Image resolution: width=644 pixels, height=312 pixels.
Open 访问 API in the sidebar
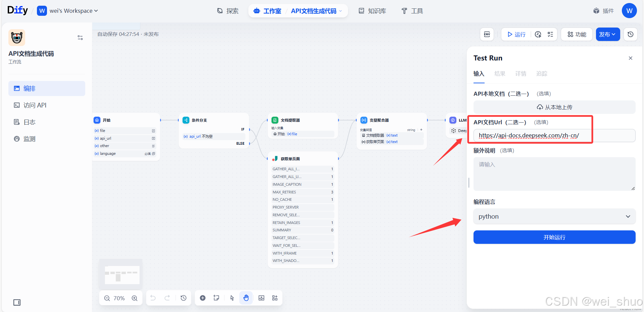[47, 105]
